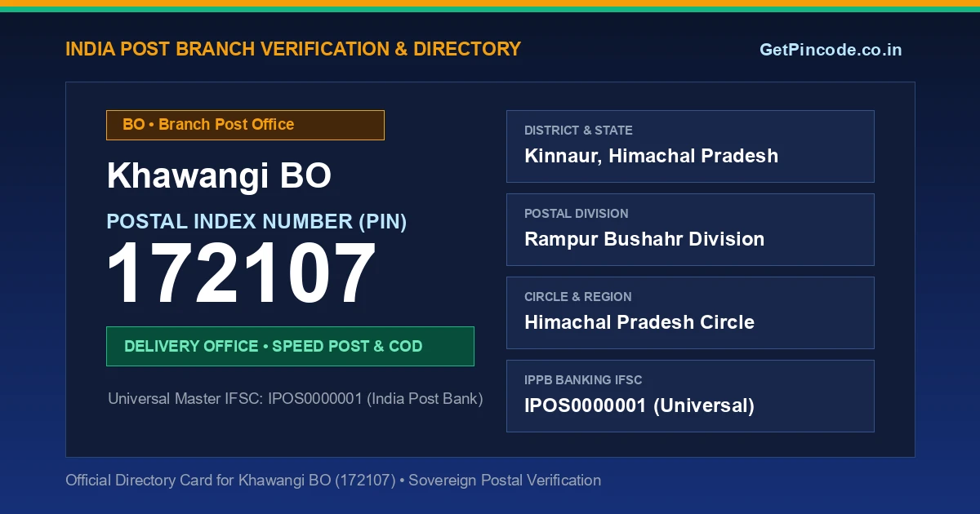This screenshot has width=980, height=514.
Task: Click Delivery Office Speed Post & COD badge
Action: click(x=290, y=346)
